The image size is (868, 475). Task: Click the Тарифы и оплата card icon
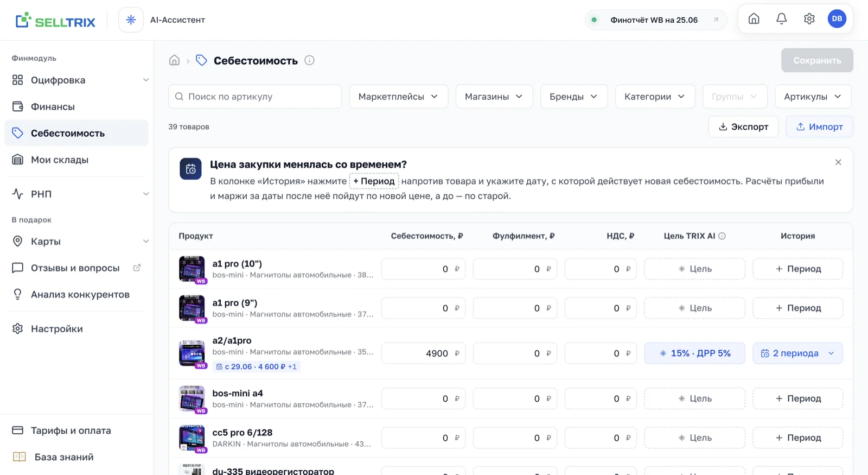click(17, 430)
